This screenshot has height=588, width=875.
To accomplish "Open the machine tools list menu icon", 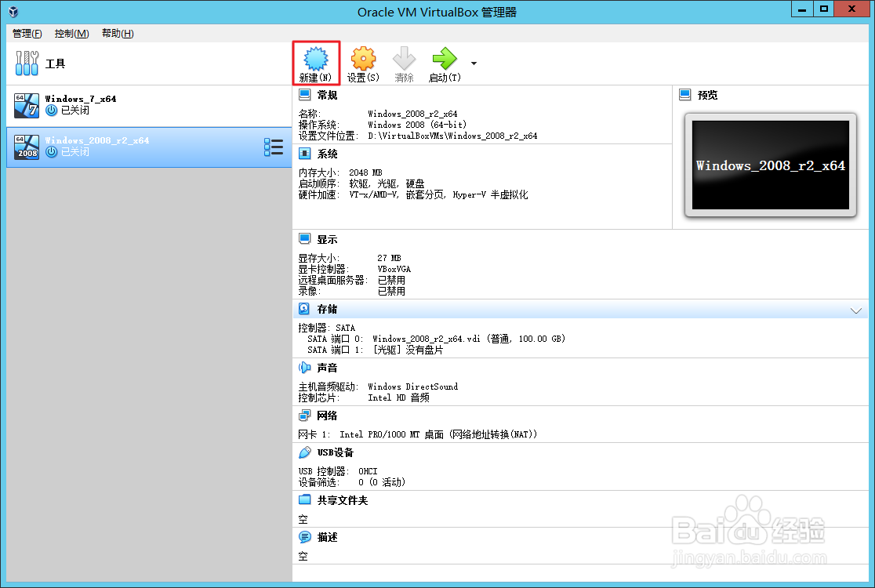I will (x=274, y=147).
